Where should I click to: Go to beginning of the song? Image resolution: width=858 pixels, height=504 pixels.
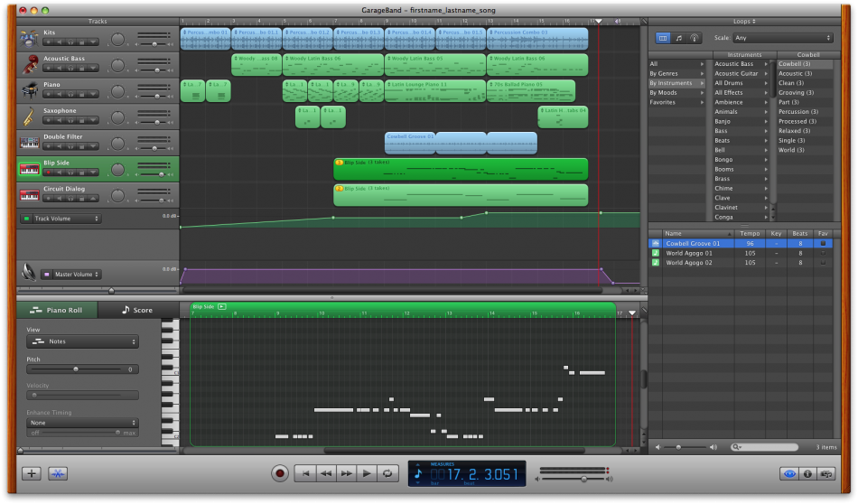point(305,473)
